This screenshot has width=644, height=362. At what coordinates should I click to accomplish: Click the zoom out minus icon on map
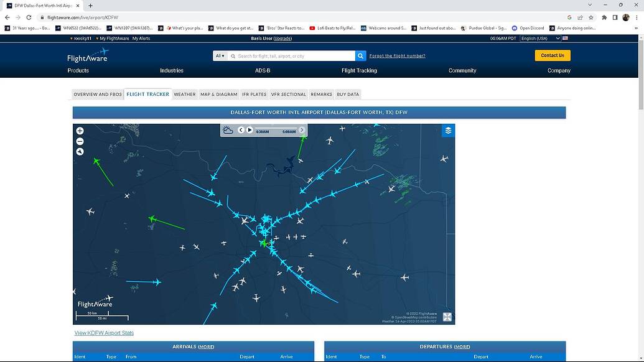point(80,141)
